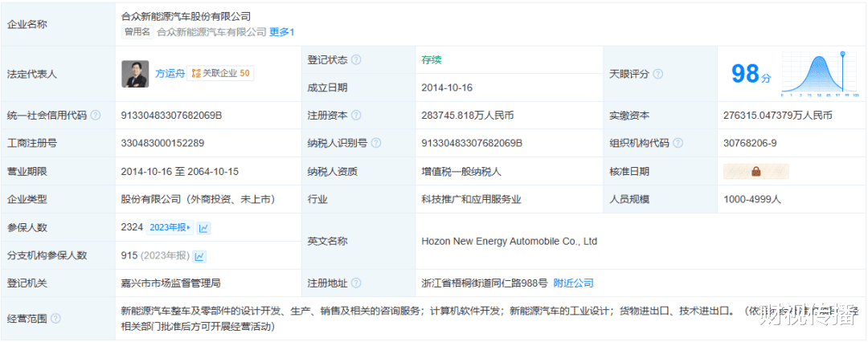Viewport: 868px width, 342px height.
Task: Click the 98分 score distribution chart
Action: tap(821, 74)
